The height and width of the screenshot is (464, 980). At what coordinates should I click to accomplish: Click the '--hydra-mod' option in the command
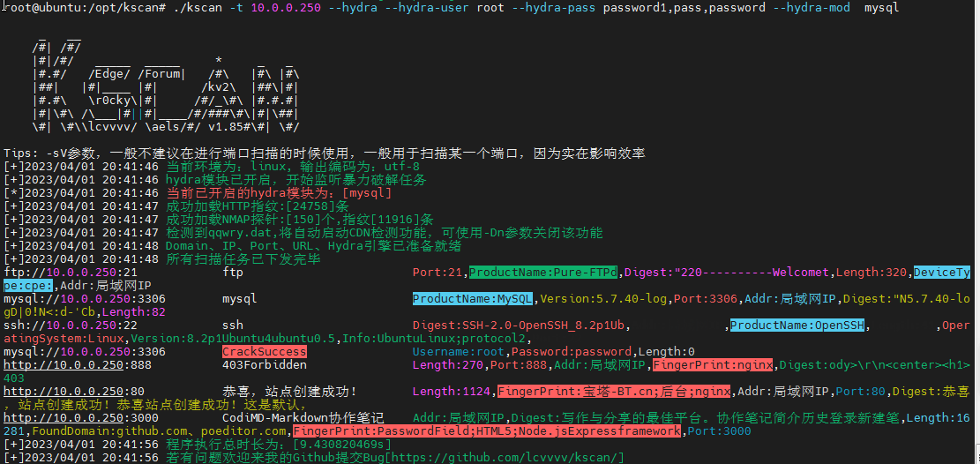(x=812, y=8)
